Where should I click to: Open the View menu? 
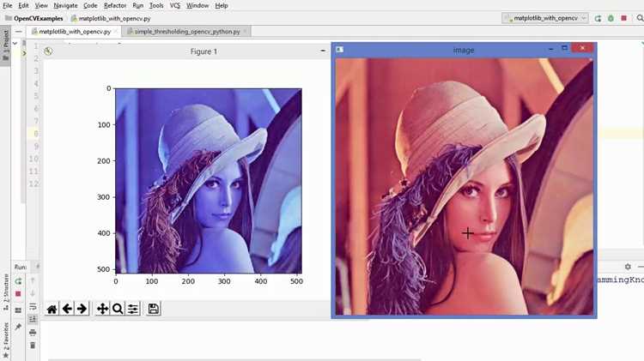[x=41, y=6]
